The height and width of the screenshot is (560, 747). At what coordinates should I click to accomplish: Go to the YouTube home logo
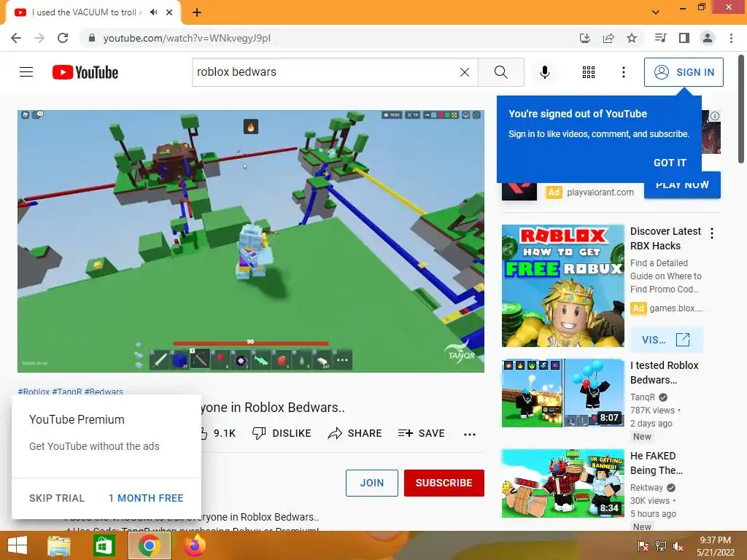point(85,72)
